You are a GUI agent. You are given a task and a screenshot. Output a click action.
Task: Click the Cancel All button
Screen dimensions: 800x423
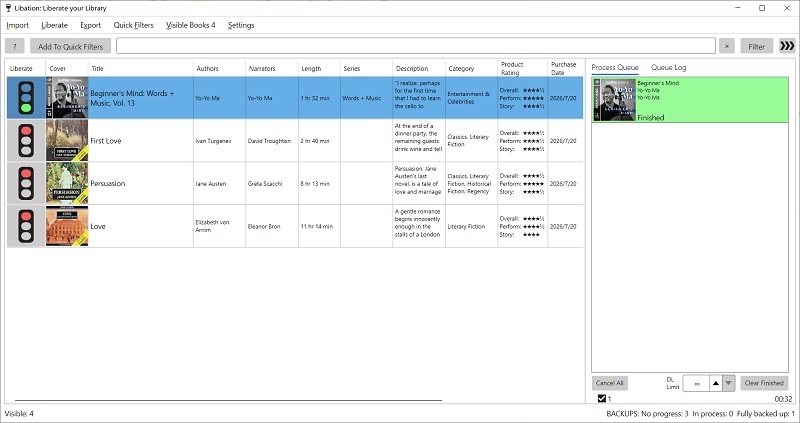pos(610,383)
